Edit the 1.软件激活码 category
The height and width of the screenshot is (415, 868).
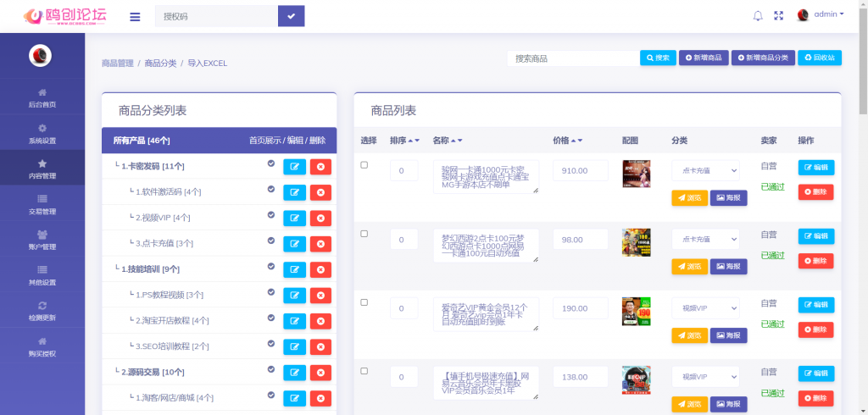coord(294,192)
